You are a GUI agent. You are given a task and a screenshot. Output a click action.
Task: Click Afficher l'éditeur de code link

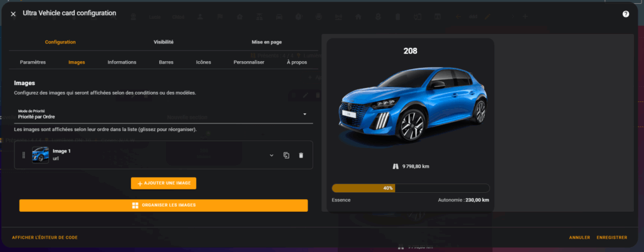45,238
